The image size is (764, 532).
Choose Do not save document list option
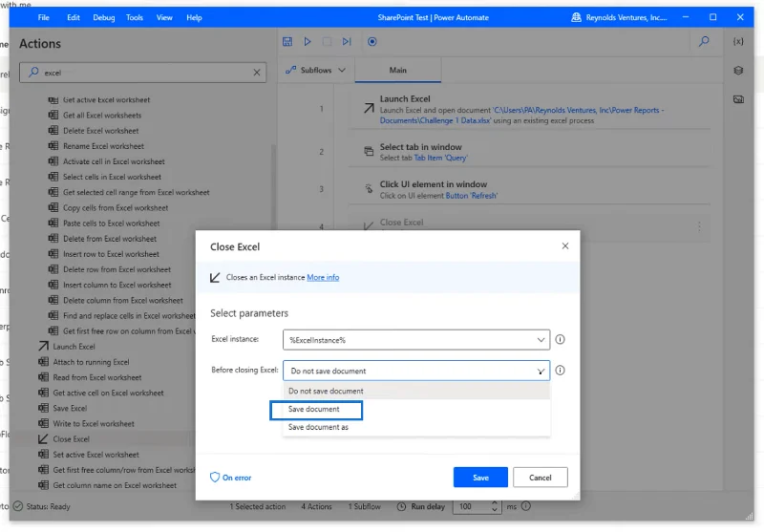tap(416, 392)
